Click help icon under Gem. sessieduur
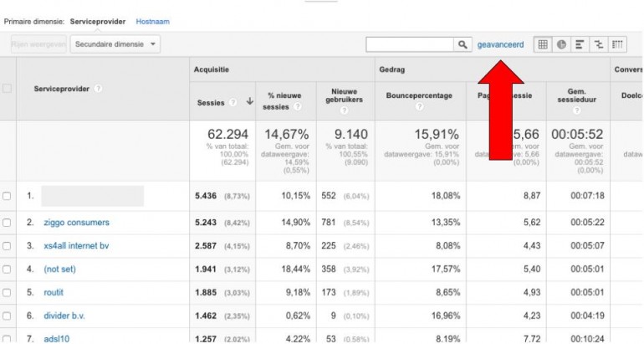 click(x=576, y=110)
